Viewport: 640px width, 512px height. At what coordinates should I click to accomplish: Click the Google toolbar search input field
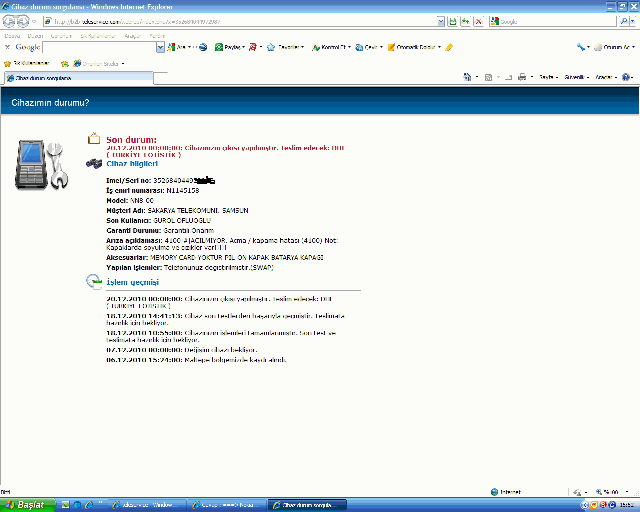coord(98,47)
